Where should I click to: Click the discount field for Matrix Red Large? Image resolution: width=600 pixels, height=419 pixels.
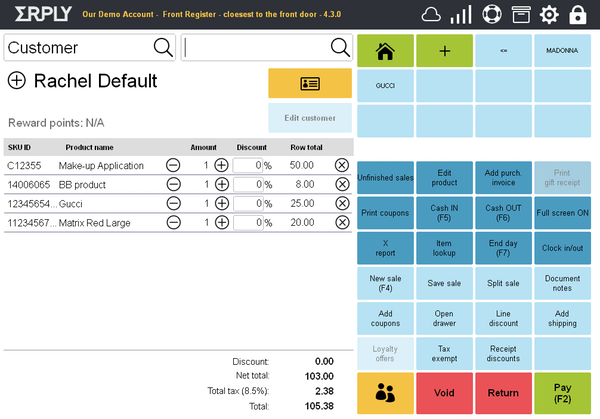246,222
